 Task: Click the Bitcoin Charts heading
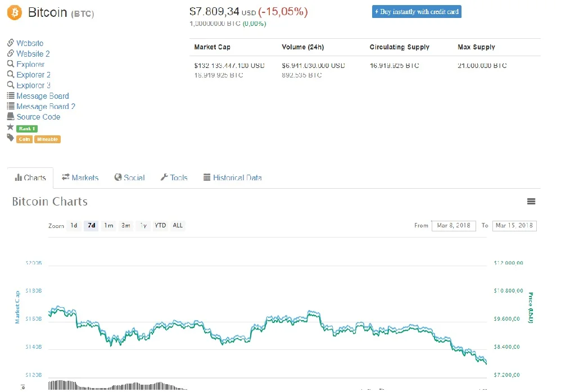pyautogui.click(x=49, y=202)
